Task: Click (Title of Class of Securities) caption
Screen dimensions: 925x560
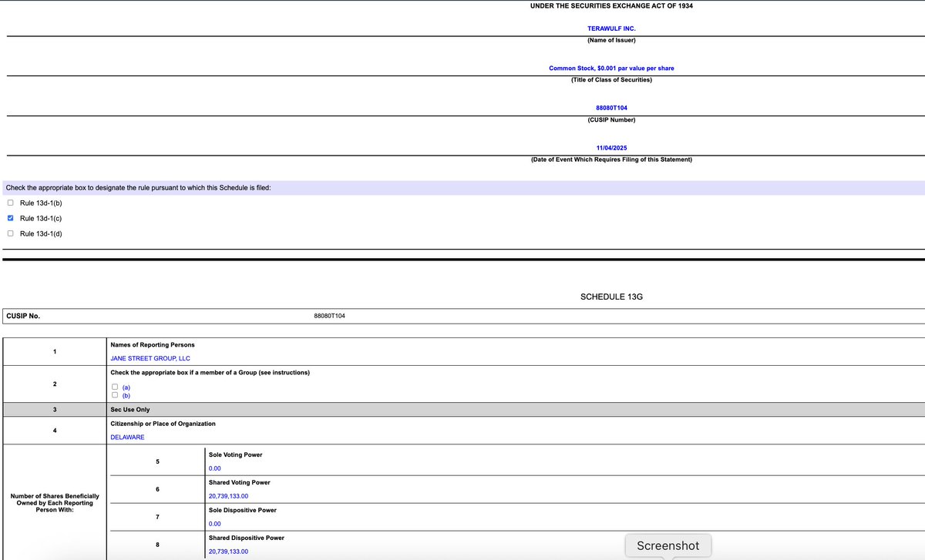Action: [611, 80]
